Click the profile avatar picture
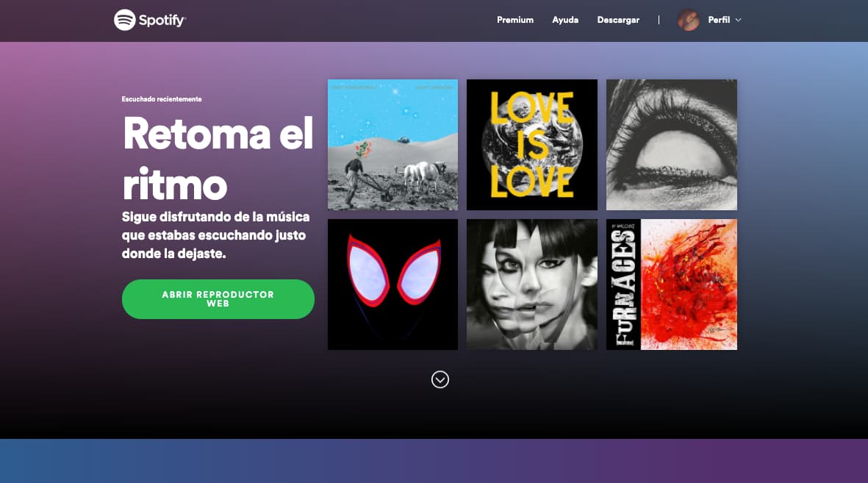This screenshot has height=483, width=868. [689, 20]
